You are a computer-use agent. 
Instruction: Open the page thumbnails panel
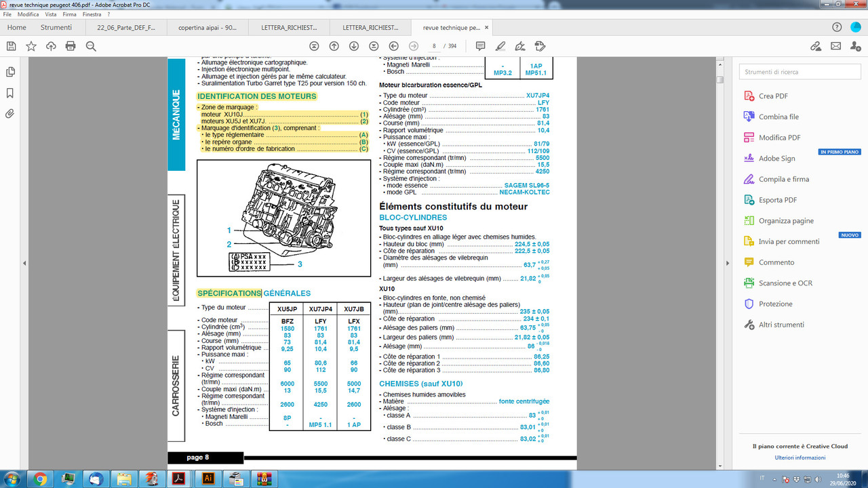coord(10,72)
